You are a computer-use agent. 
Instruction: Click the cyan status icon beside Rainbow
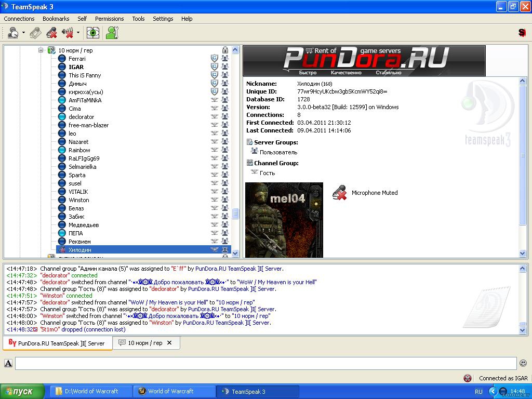[62, 150]
